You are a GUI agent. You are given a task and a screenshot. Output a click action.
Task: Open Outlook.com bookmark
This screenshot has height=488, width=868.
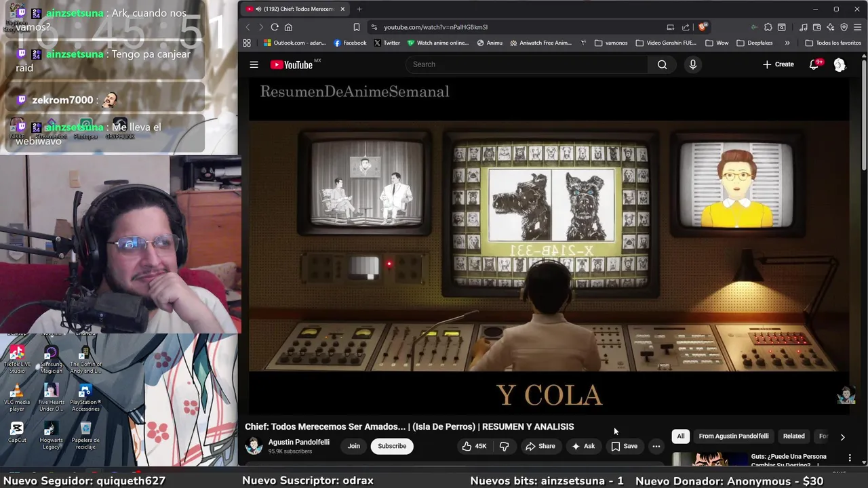(294, 43)
